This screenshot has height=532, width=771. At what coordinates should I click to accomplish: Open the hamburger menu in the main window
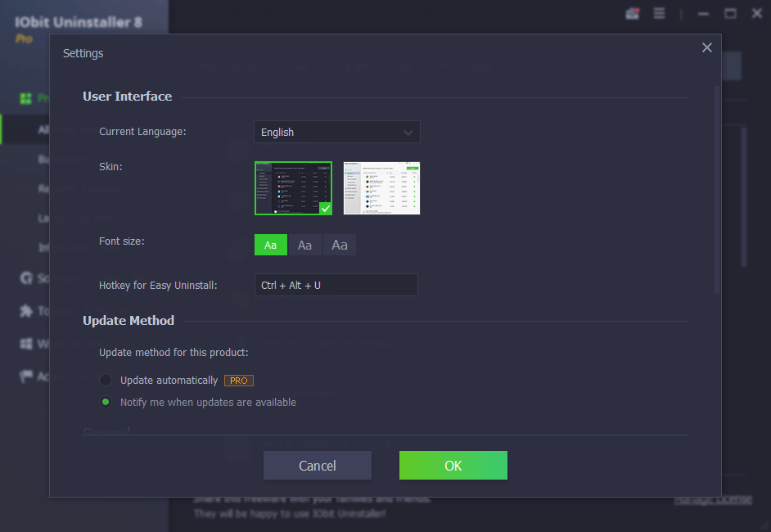(x=660, y=13)
